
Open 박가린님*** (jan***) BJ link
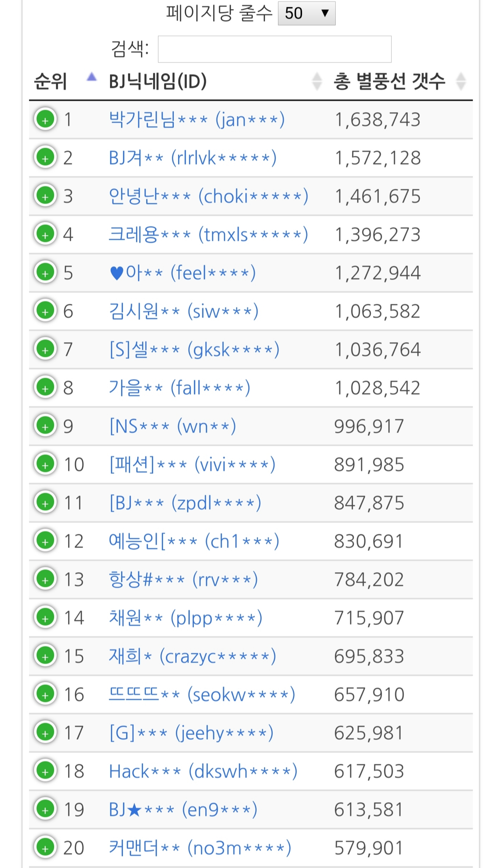[196, 119]
